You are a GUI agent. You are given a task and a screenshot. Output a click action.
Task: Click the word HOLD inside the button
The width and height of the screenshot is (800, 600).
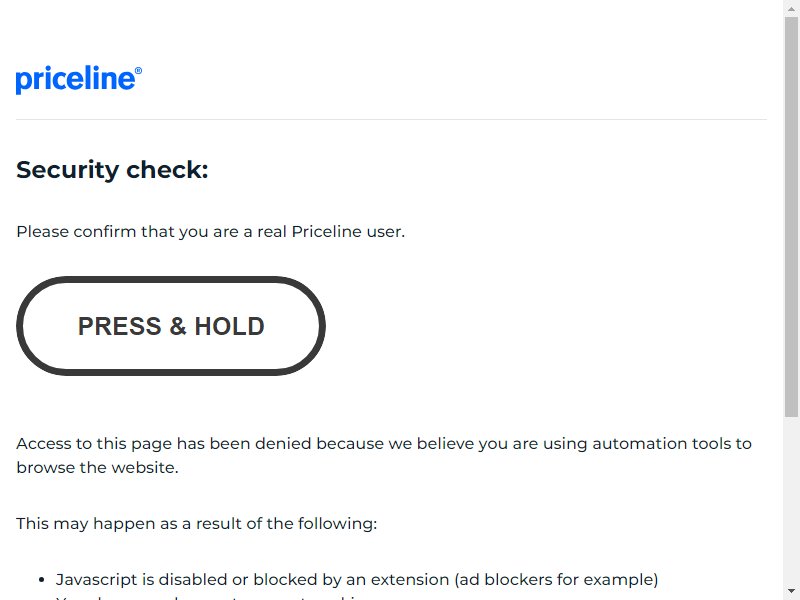point(230,326)
